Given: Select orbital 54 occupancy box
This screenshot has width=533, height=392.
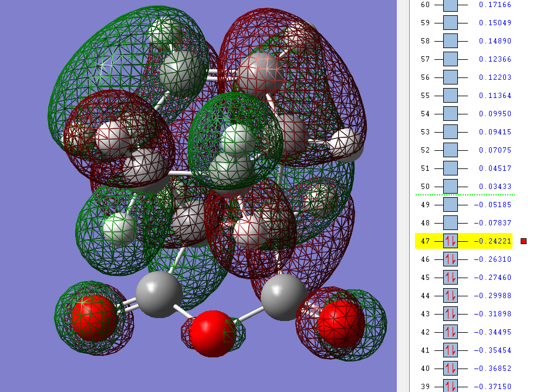Looking at the screenshot, I should (x=450, y=114).
